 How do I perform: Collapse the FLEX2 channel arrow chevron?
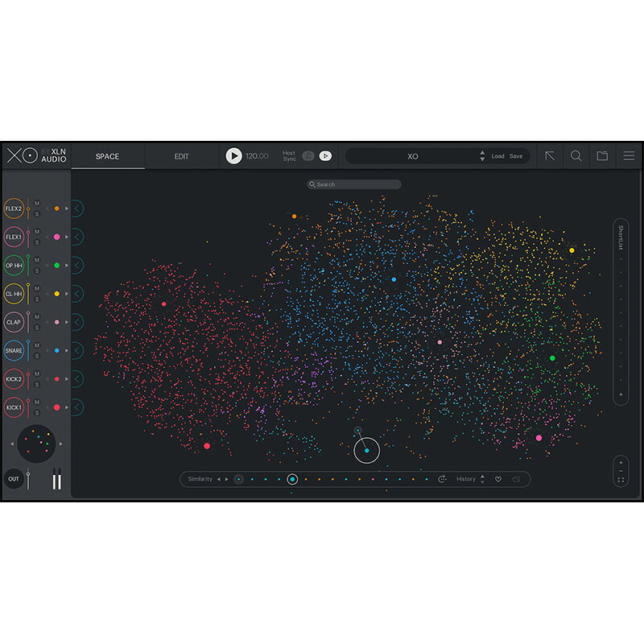[76, 208]
